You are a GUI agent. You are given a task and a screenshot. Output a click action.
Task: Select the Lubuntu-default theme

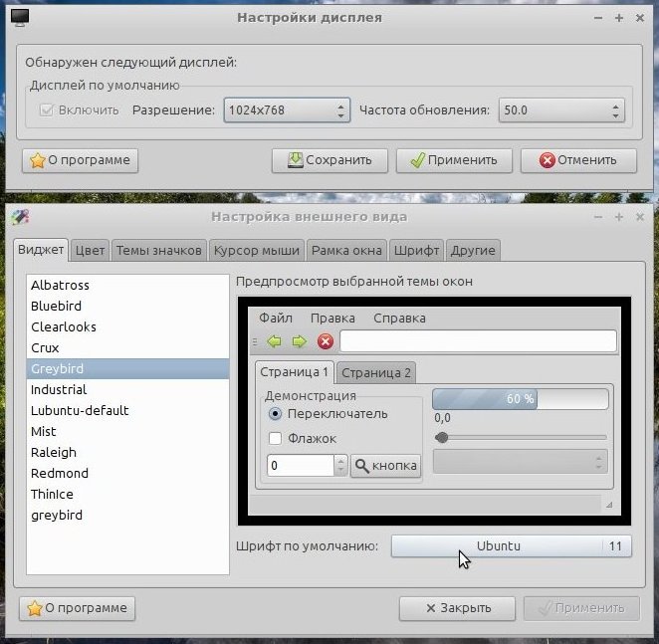127,411
